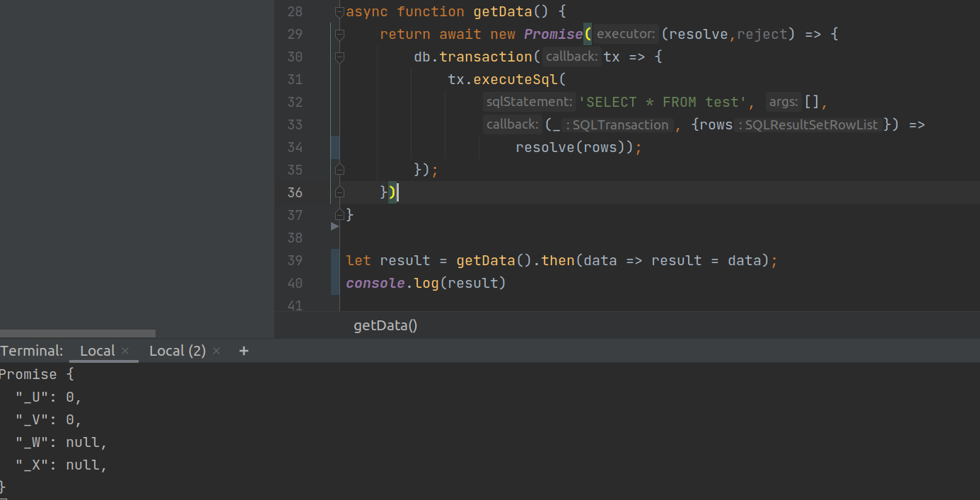Click the callback: hint on line 33
Screen dimensions: 980x500
pyautogui.click(x=513, y=124)
